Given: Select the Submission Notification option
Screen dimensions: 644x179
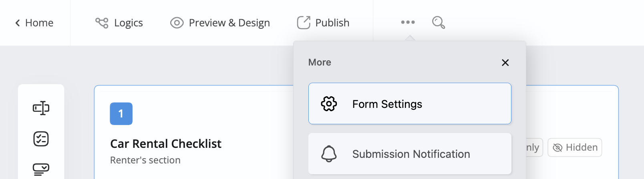Looking at the screenshot, I should [x=411, y=154].
